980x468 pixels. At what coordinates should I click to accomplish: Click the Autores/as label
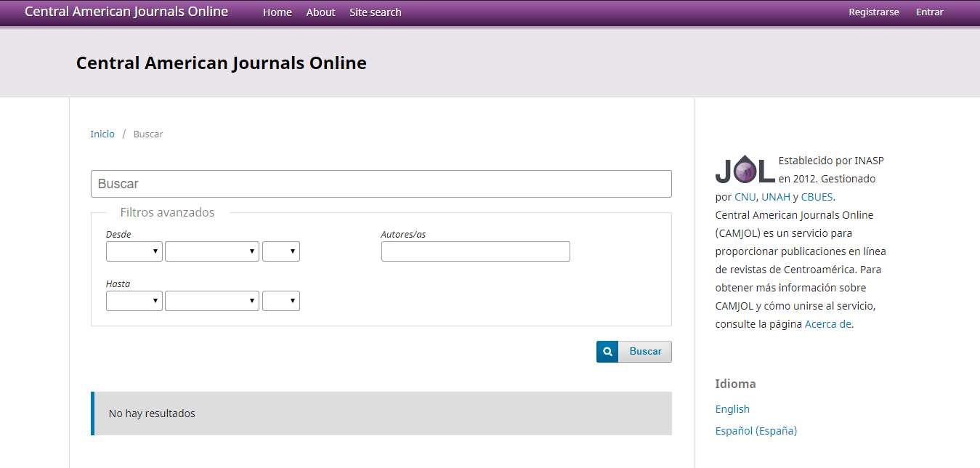(x=403, y=234)
